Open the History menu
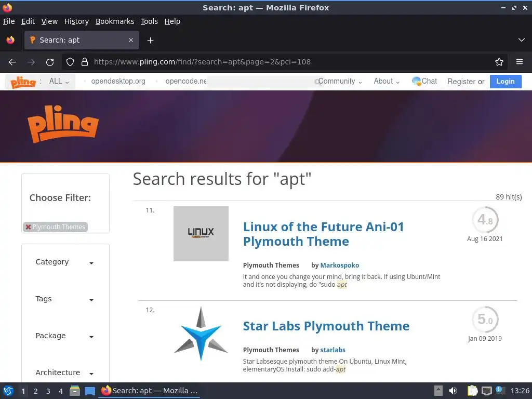Image resolution: width=532 pixels, height=399 pixels. (76, 21)
